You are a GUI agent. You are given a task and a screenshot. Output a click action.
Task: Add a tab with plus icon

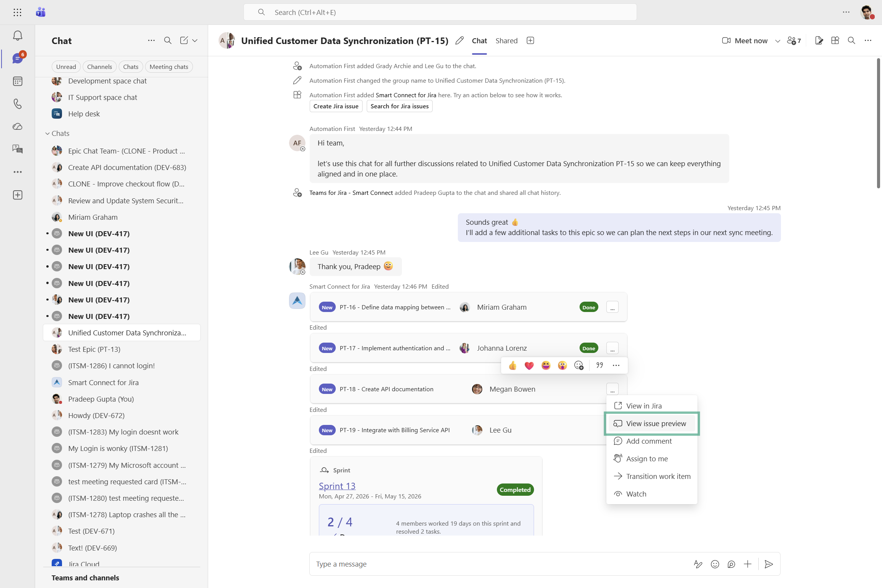[x=530, y=41]
